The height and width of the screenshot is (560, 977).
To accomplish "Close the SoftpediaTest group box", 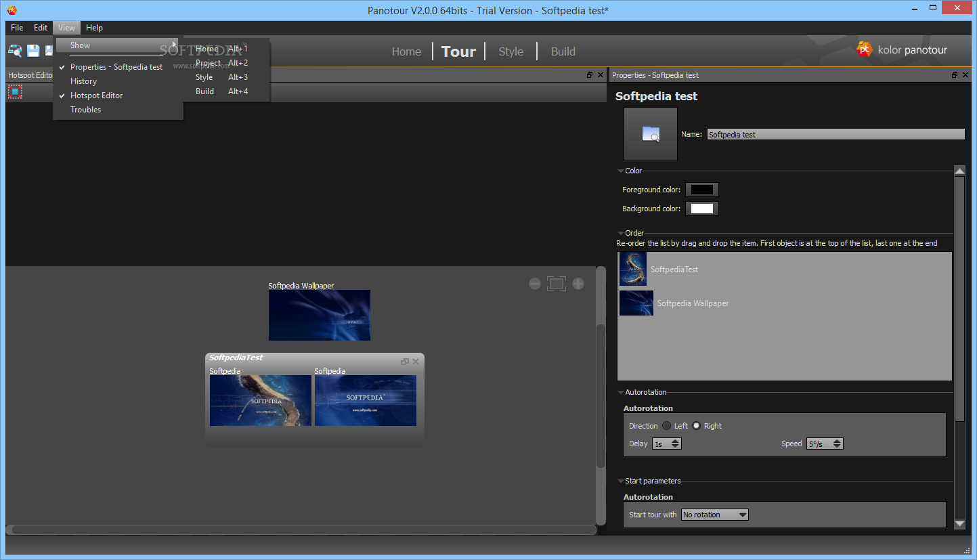I will click(x=416, y=362).
